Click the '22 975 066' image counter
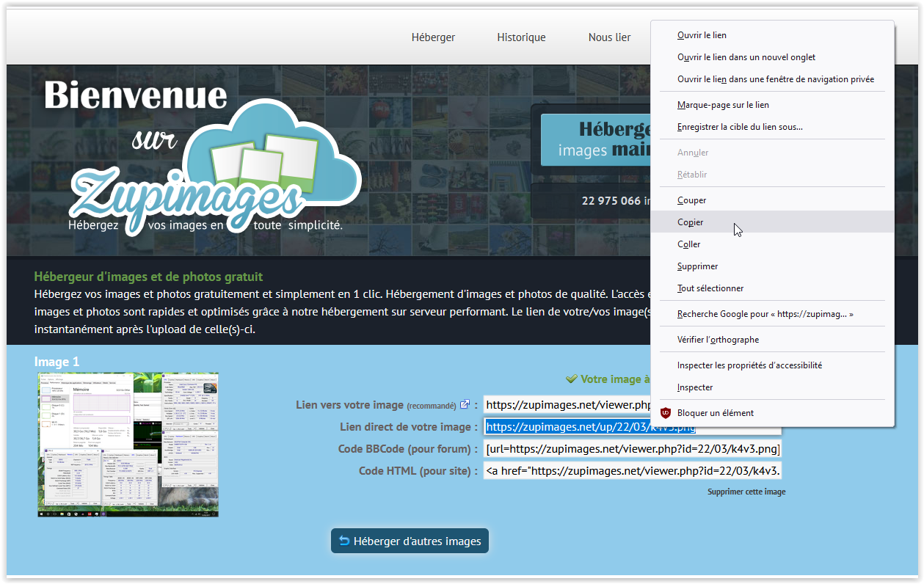924x584 pixels. click(611, 200)
